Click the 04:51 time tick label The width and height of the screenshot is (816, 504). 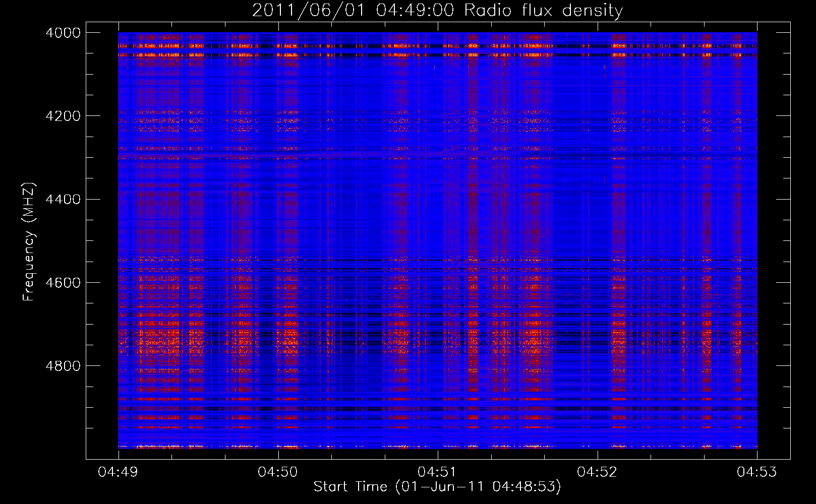[437, 472]
